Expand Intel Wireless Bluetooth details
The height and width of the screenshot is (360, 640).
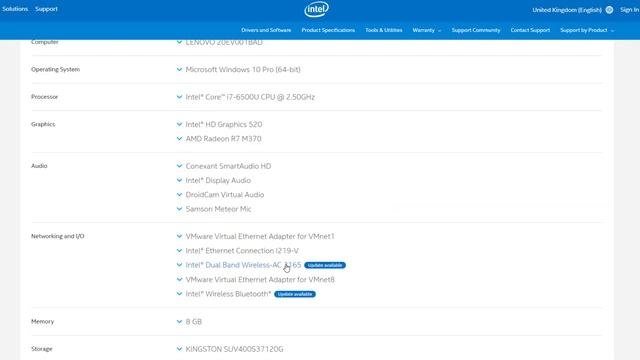tap(179, 293)
